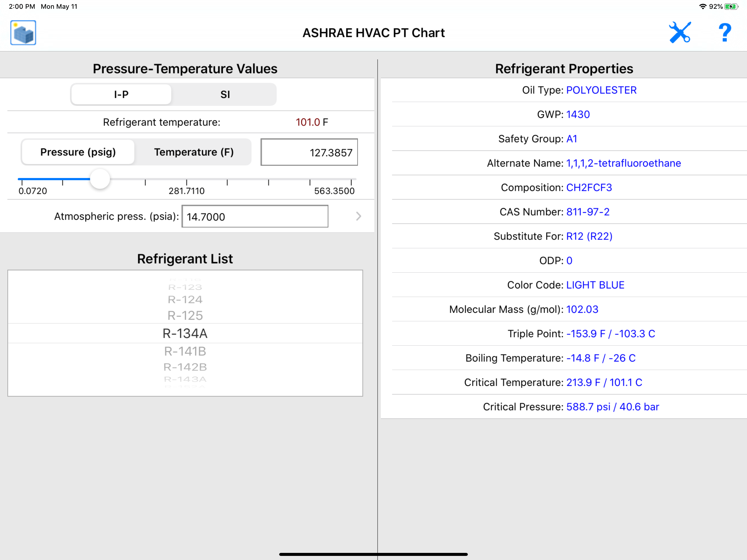Click the POLYOLESTER oil type value
The height and width of the screenshot is (560, 747).
[x=602, y=90]
